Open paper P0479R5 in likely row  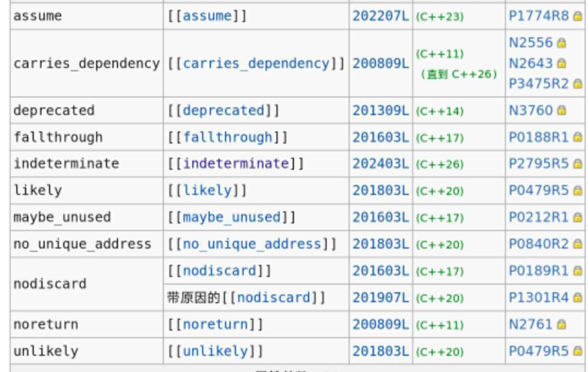(539, 191)
